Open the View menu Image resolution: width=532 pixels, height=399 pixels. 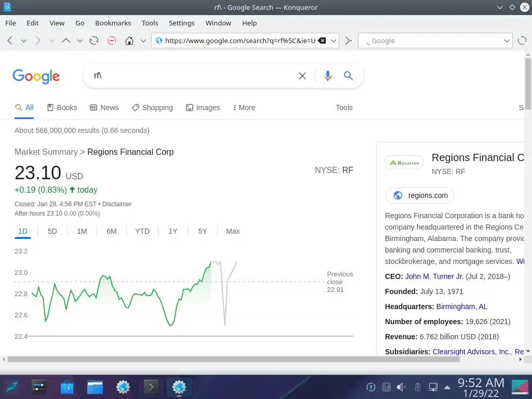click(x=57, y=23)
